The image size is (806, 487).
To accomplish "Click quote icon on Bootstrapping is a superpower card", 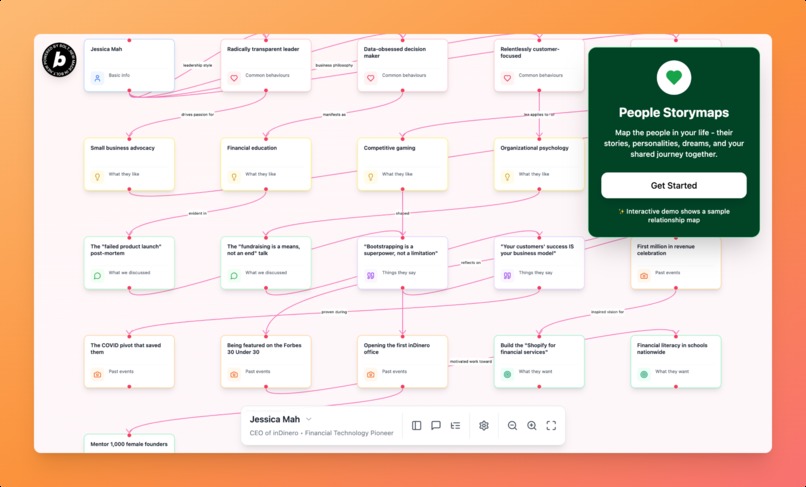I will point(371,276).
